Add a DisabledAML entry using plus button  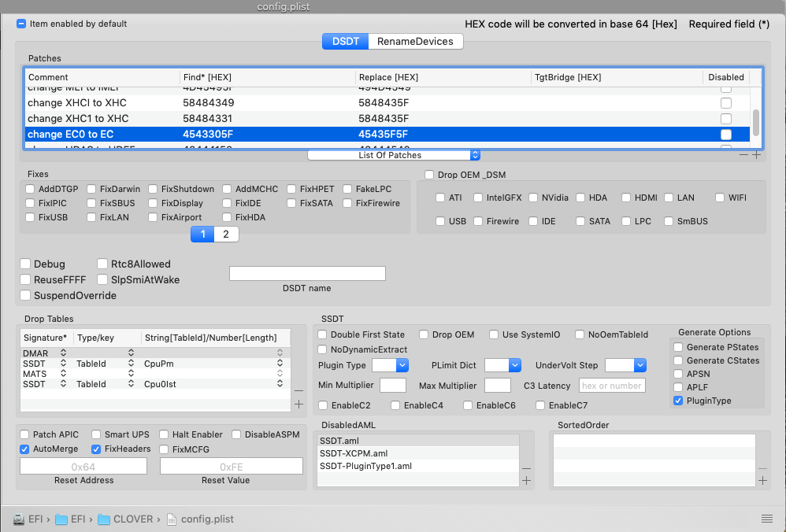[x=526, y=480]
